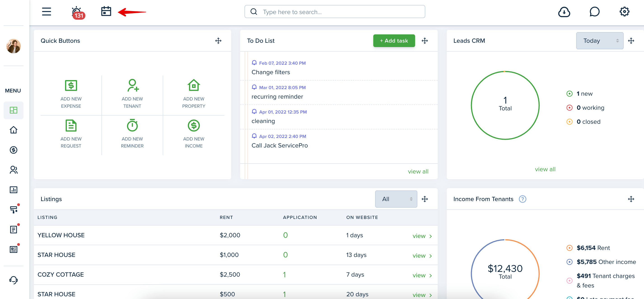Open the Reports chart sidebar icon
Viewport: 644px width, 299px height.
pyautogui.click(x=14, y=190)
